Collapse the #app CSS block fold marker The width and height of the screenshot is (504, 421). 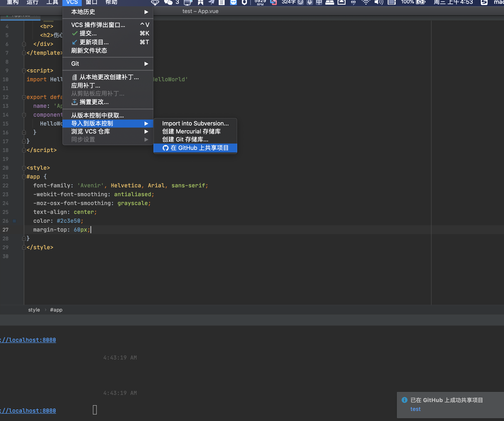coord(24,177)
